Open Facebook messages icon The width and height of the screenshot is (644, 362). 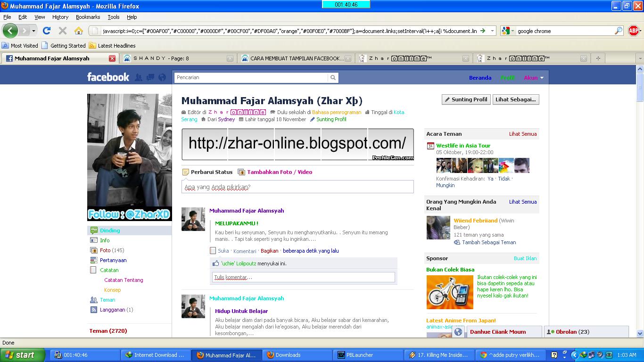(x=150, y=77)
